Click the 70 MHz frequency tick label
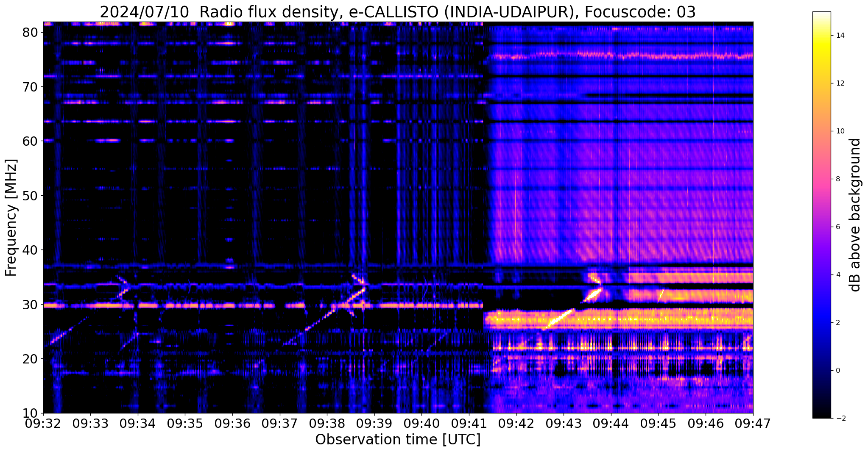The height and width of the screenshot is (452, 868). coord(31,87)
